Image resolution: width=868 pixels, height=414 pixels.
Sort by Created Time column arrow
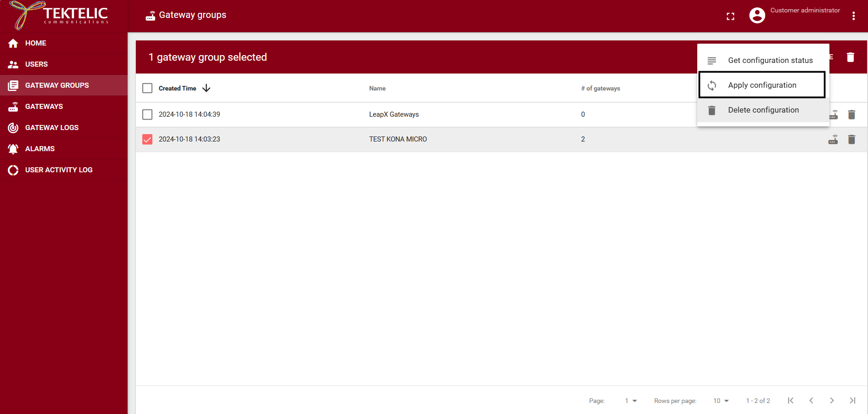207,88
